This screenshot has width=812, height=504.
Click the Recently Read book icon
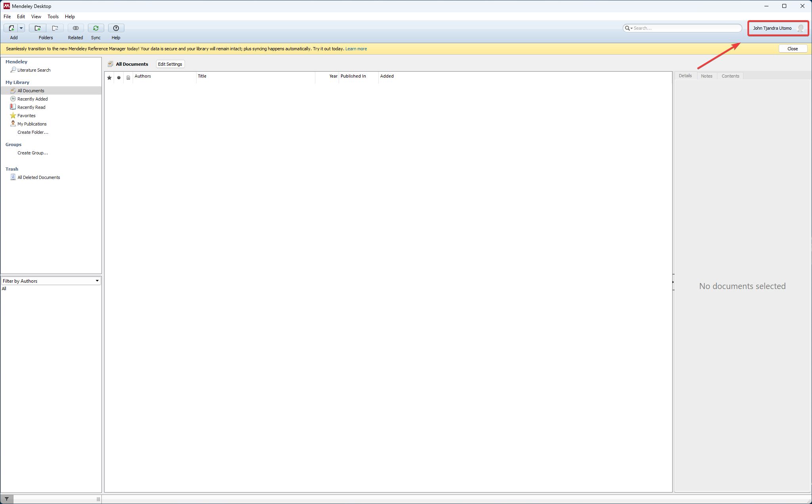click(13, 107)
